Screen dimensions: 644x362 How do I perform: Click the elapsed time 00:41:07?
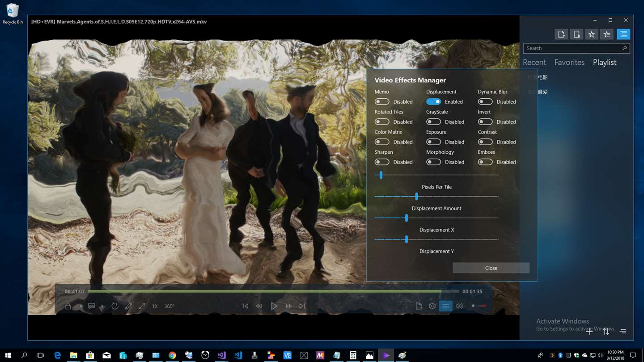[75, 291]
